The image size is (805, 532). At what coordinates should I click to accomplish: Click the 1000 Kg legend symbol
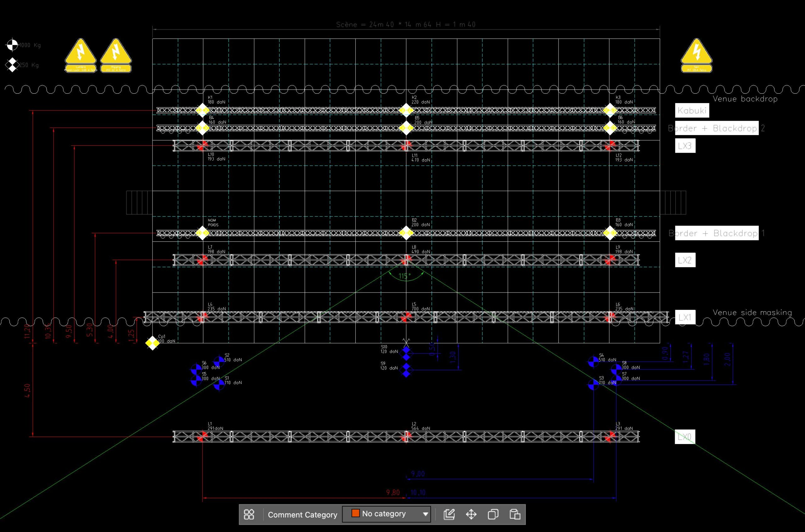12,44
